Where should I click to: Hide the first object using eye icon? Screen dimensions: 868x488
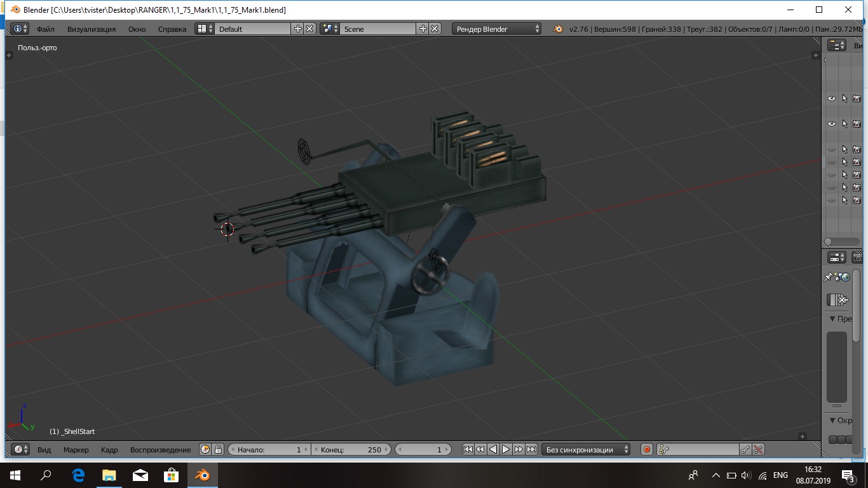831,98
